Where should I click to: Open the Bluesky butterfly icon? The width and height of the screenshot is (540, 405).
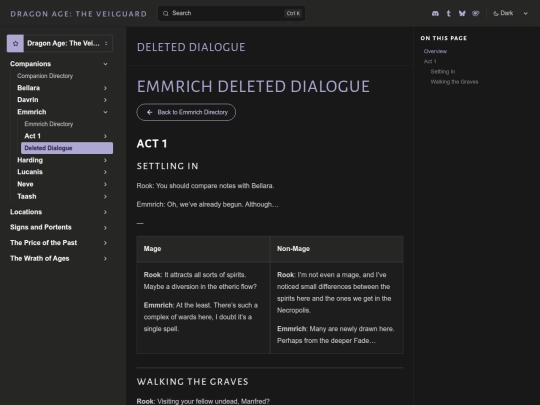[462, 13]
